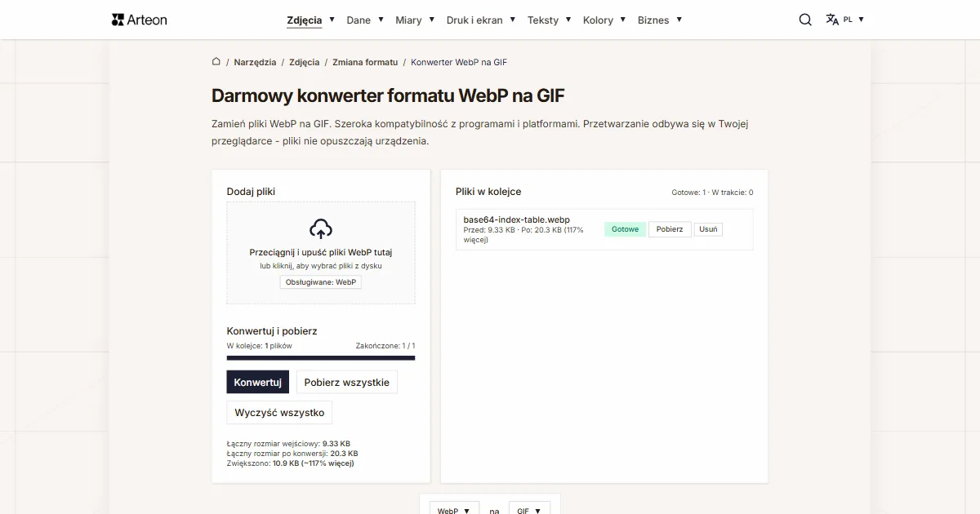The height and width of the screenshot is (514, 980).
Task: Click the conversion progress bar
Action: (321, 357)
